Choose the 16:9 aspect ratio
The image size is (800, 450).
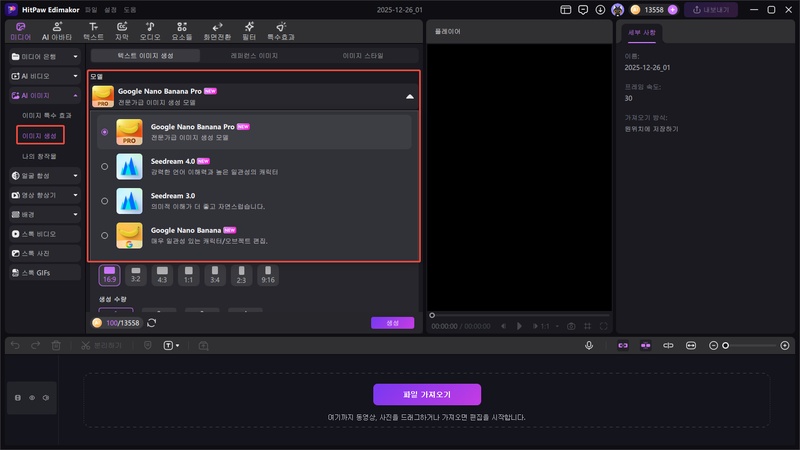click(109, 274)
